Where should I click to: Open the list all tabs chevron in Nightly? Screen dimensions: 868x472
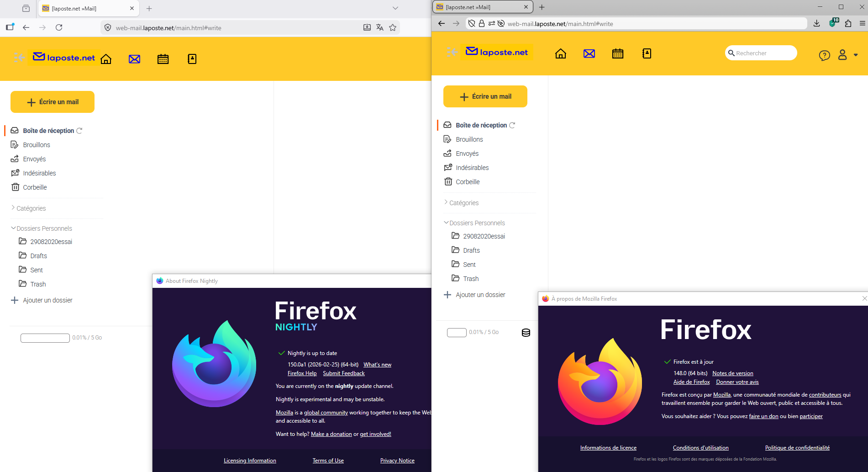click(395, 8)
